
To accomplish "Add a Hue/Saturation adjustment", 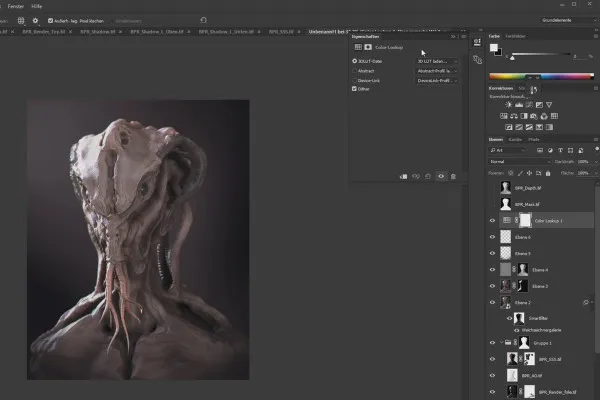I will 504,116.
